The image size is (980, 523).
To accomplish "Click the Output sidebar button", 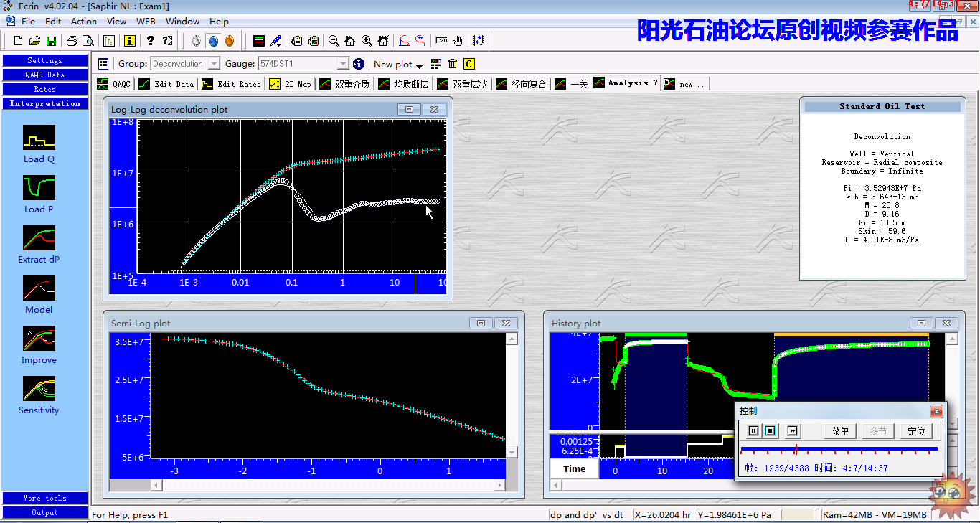I will point(45,512).
